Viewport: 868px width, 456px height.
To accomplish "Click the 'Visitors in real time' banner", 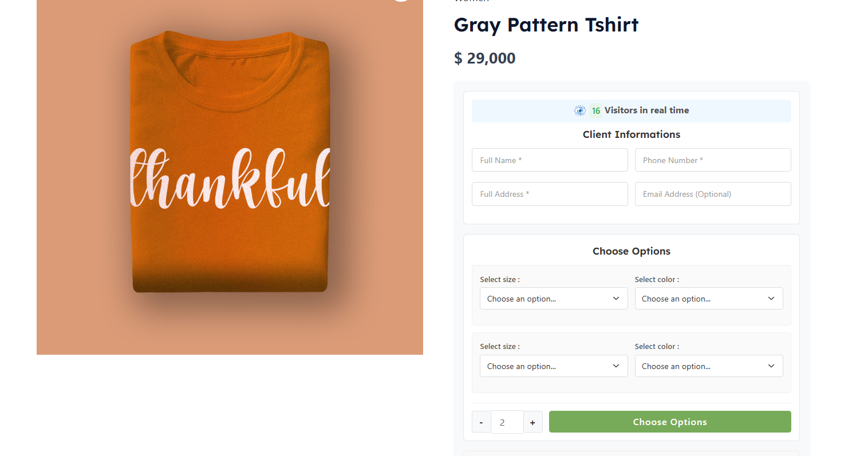I will pyautogui.click(x=631, y=110).
